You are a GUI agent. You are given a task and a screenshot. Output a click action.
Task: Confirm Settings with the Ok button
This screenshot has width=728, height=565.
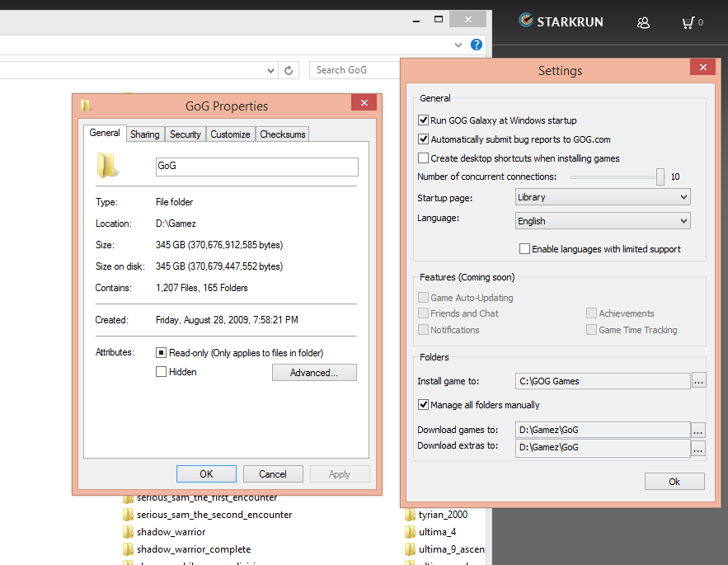pyautogui.click(x=674, y=482)
